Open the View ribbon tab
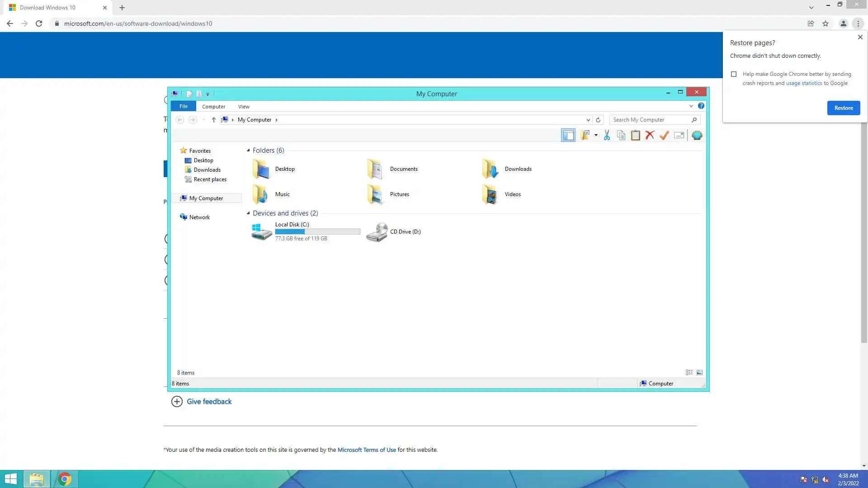The height and width of the screenshot is (488, 868). tap(244, 107)
